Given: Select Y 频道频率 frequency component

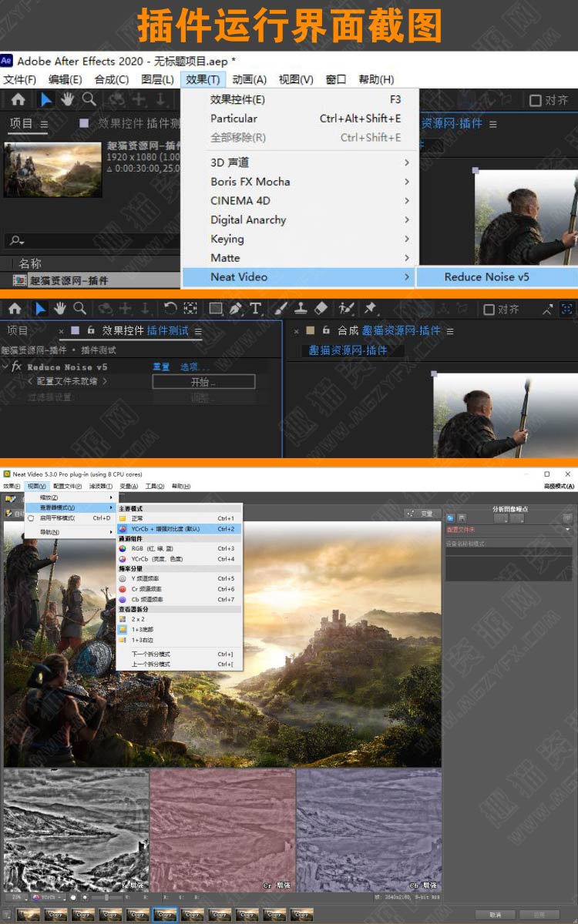Looking at the screenshot, I should [x=179, y=579].
